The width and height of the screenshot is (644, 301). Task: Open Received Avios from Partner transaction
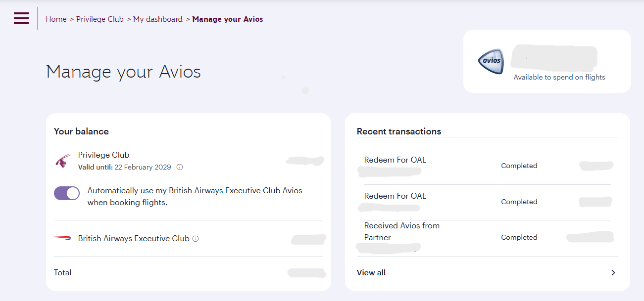click(401, 231)
